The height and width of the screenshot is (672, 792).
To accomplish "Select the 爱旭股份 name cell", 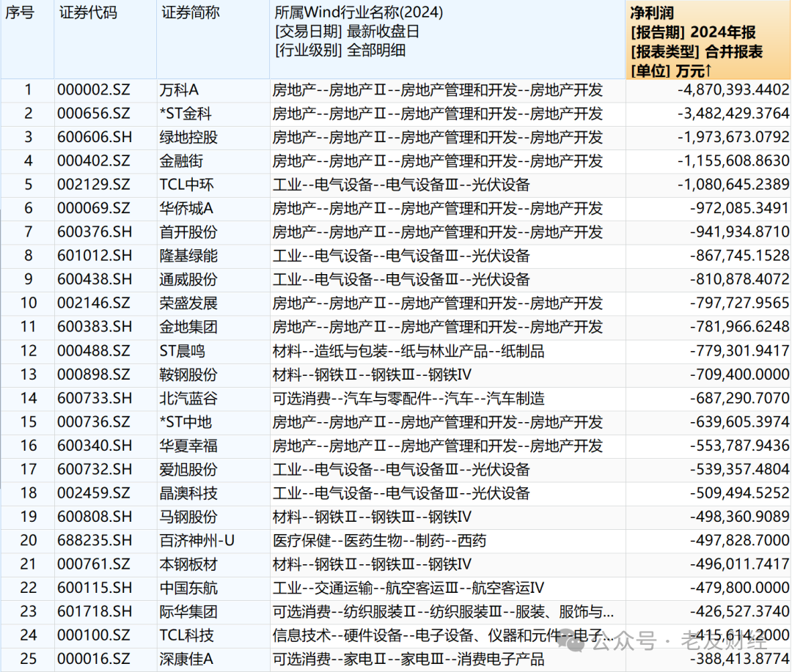I will pyautogui.click(x=213, y=470).
